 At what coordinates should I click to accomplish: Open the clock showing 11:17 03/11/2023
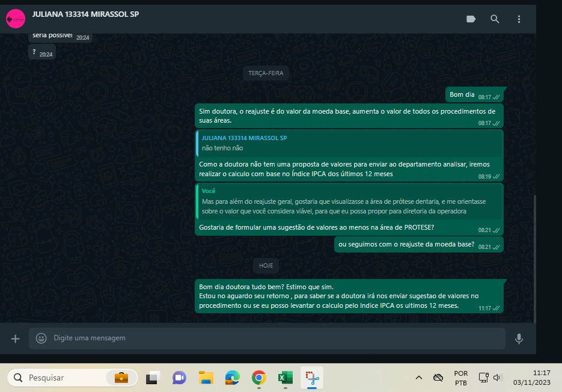point(532,378)
